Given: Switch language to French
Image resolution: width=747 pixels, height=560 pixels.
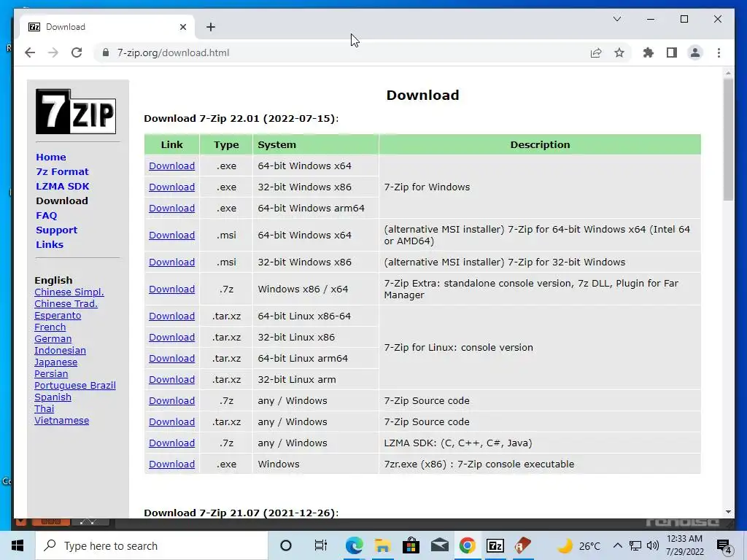Looking at the screenshot, I should click(x=50, y=327).
